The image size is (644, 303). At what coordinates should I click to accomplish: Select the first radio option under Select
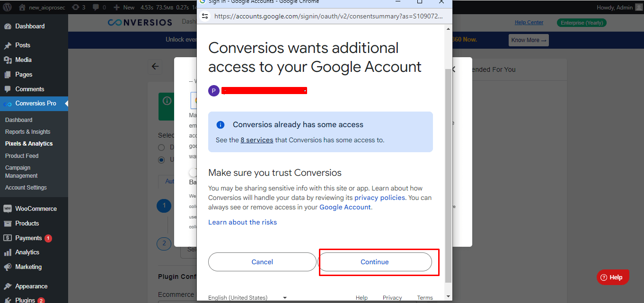(x=161, y=147)
